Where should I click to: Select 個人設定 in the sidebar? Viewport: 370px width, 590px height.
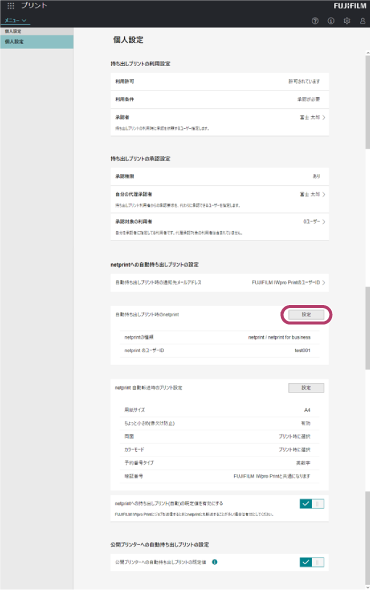tap(37, 42)
